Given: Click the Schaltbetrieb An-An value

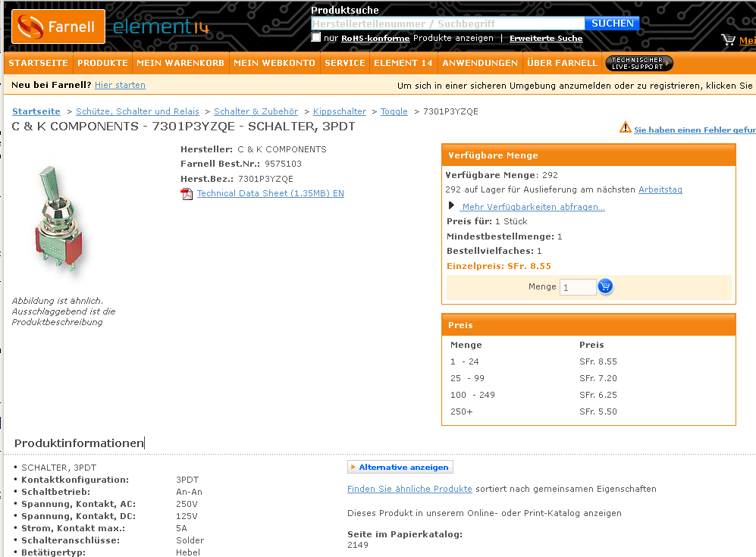Looking at the screenshot, I should [189, 492].
